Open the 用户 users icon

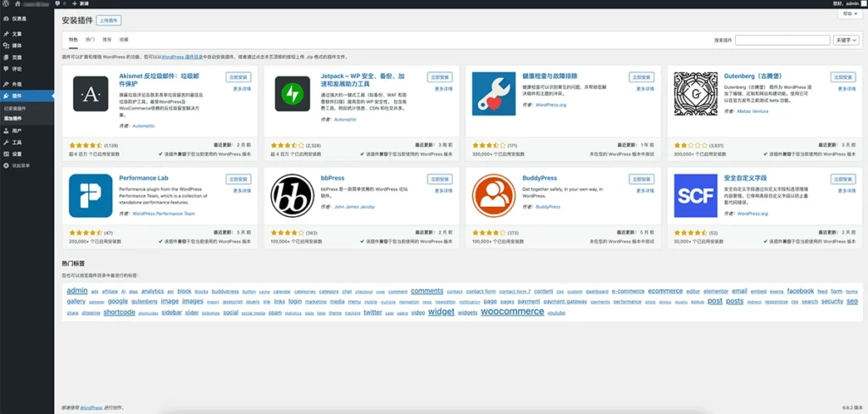pyautogui.click(x=6, y=131)
